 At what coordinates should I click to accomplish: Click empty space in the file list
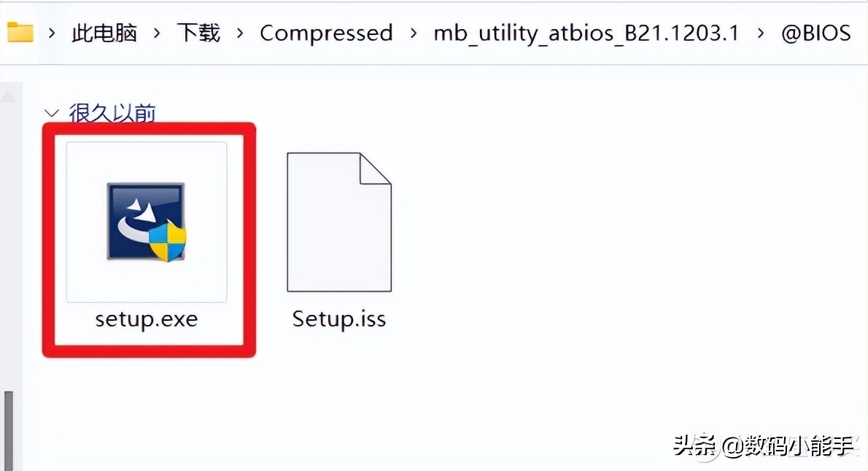[x=584, y=255]
